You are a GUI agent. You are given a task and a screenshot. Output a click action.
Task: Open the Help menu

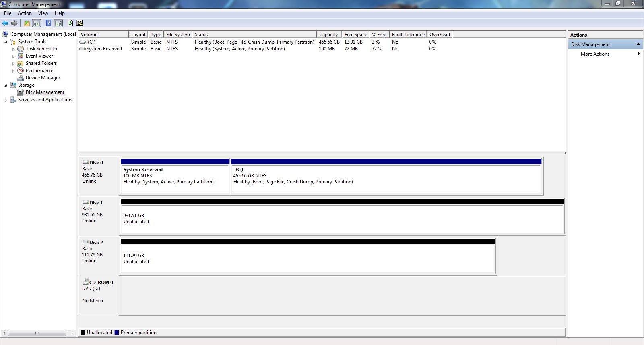pos(60,13)
